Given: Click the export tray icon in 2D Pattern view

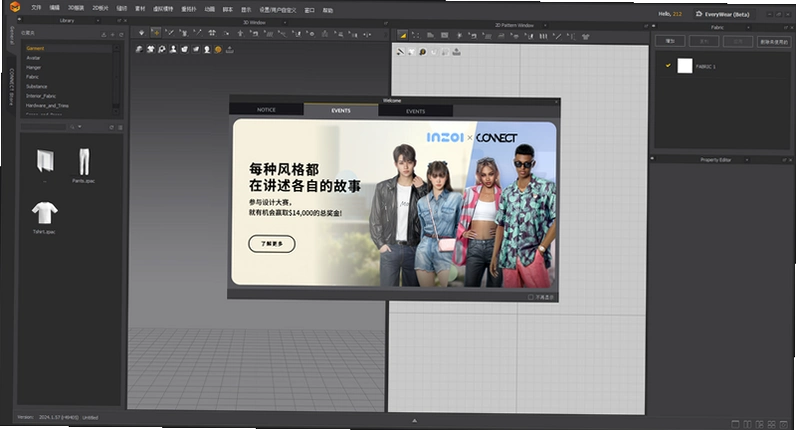Looking at the screenshot, I should click(x=456, y=52).
